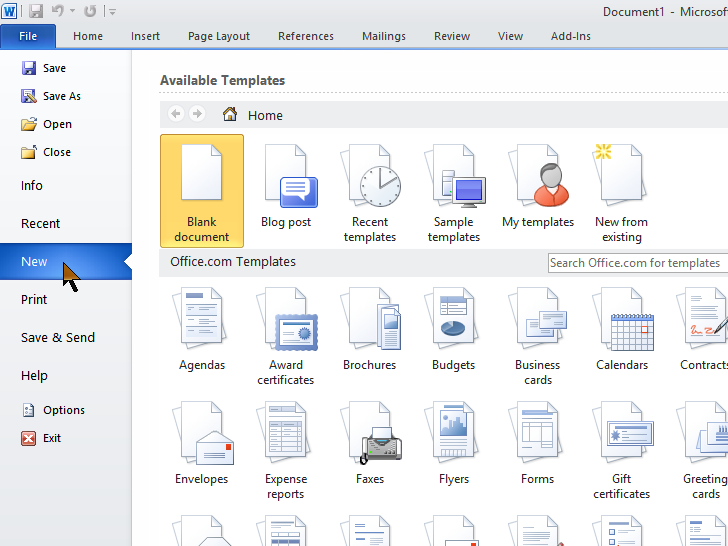This screenshot has width=728, height=546.
Task: Open the Budgets template category
Action: [x=454, y=329]
